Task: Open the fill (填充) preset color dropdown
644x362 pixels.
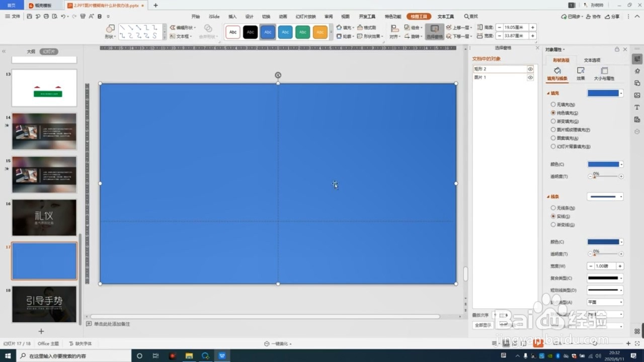Action: pyautogui.click(x=621, y=94)
